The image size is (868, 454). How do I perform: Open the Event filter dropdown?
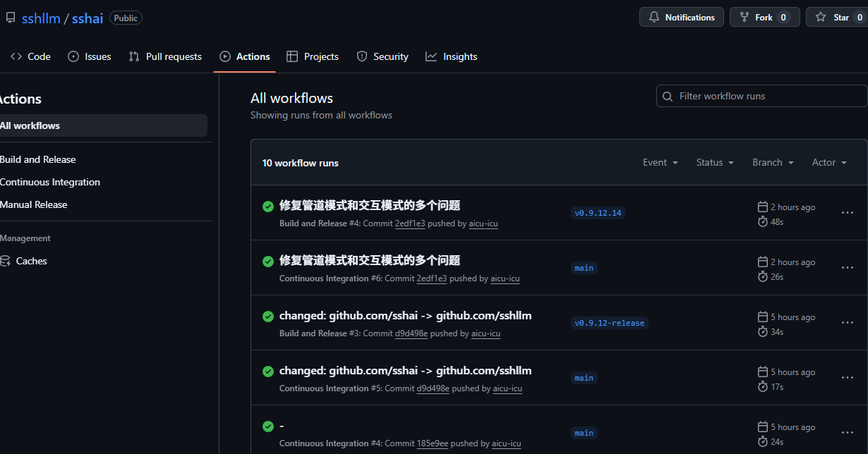click(661, 162)
